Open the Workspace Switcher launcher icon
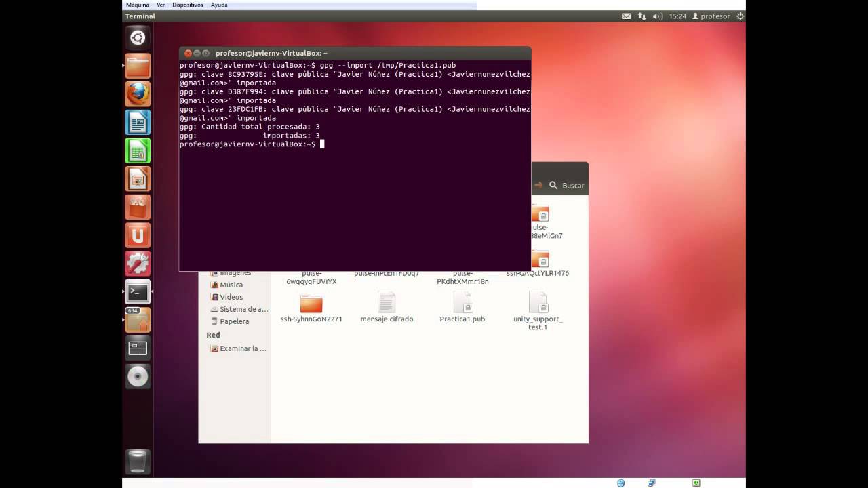Viewport: 868px width, 488px height. coord(138,348)
